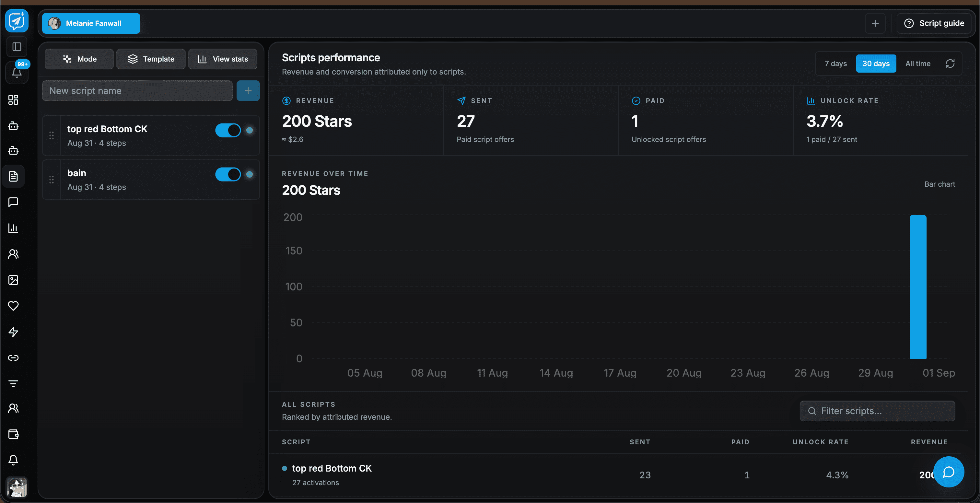The image size is (980, 503).
Task: Open the floating support chat bubble
Action: pos(949,472)
